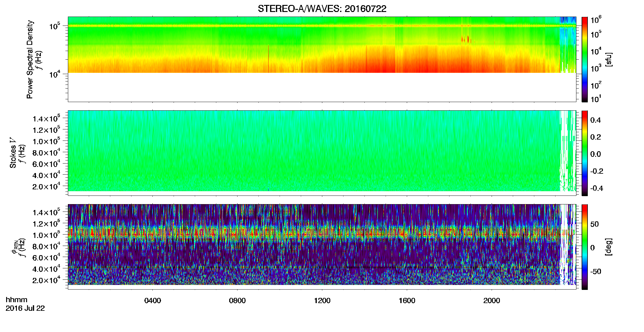
Task: Click the phi RTN degree colorbar
Action: point(585,247)
